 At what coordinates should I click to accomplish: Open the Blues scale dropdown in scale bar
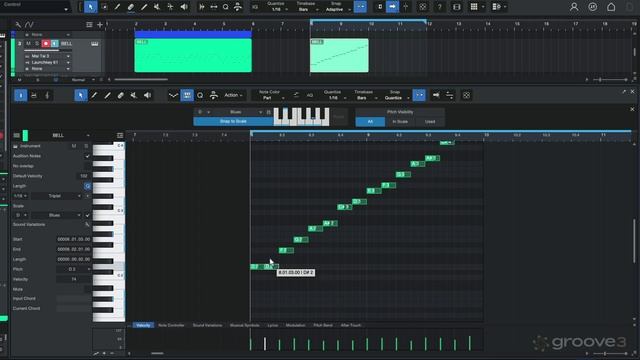click(241, 112)
